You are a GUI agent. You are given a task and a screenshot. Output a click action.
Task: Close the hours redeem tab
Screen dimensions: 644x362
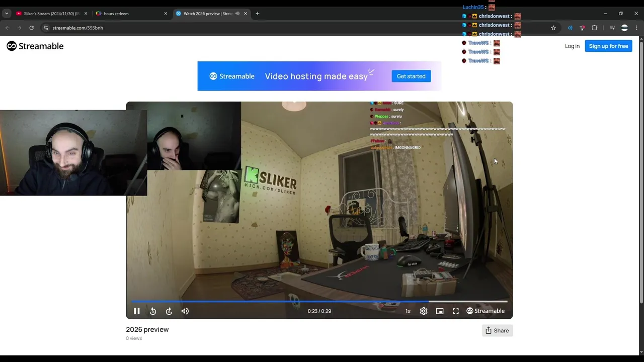pos(166,14)
